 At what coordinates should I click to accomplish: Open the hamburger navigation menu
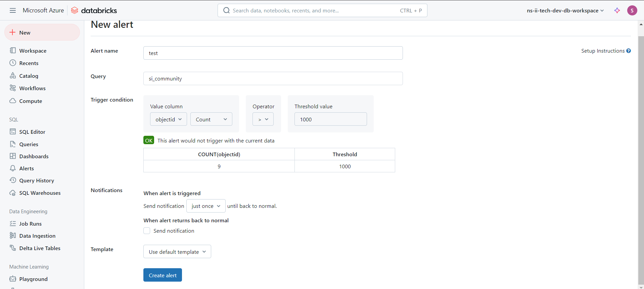(x=13, y=10)
